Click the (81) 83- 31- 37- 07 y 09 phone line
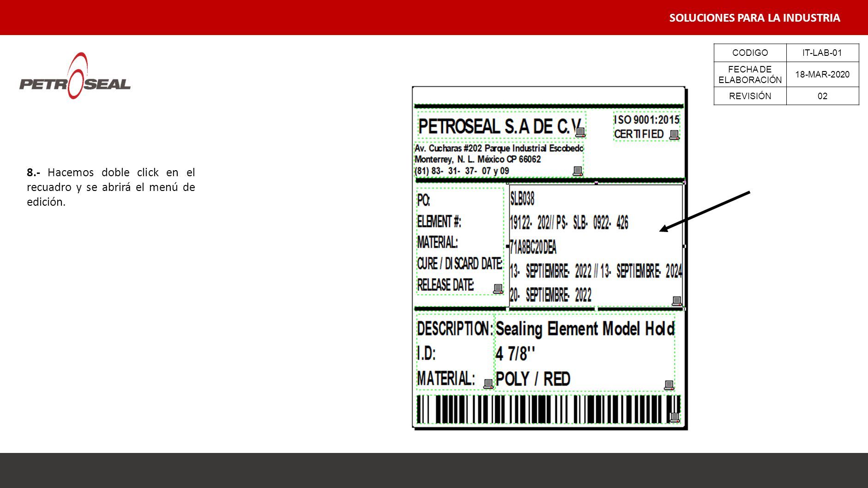 click(x=462, y=171)
